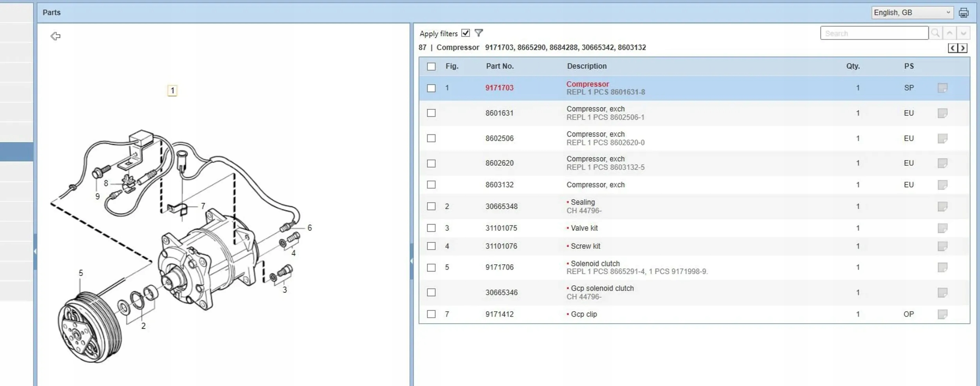Open note icon for Gcp solenoid clutch
Image resolution: width=980 pixels, height=386 pixels.
[942, 293]
